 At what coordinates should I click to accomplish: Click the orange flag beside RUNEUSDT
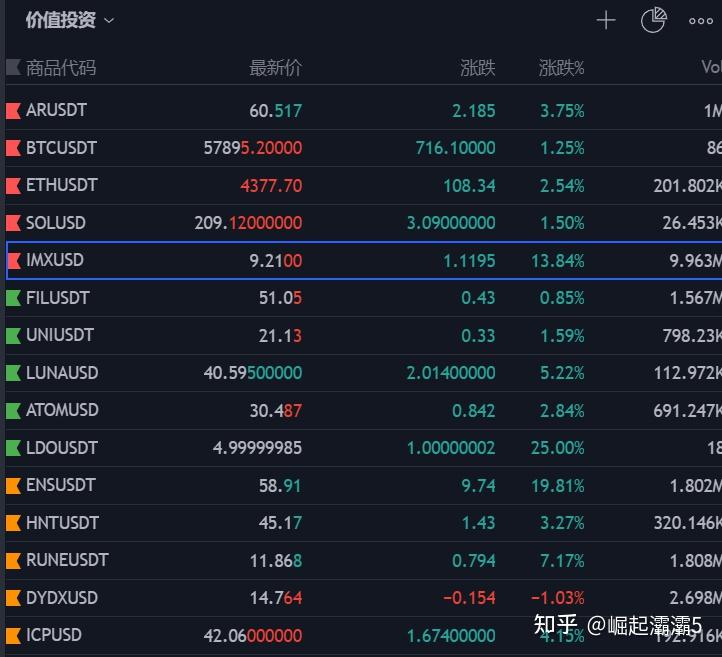pos(13,560)
